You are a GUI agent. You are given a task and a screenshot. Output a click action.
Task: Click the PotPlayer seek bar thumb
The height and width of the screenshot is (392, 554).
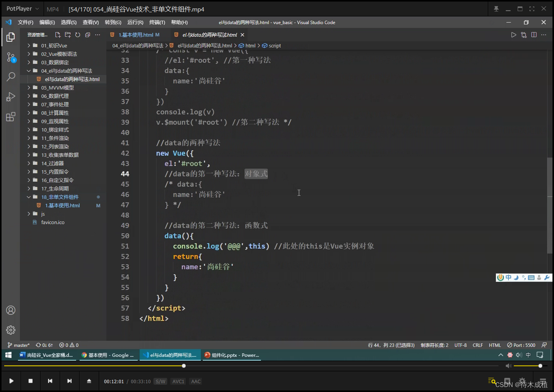point(184,366)
